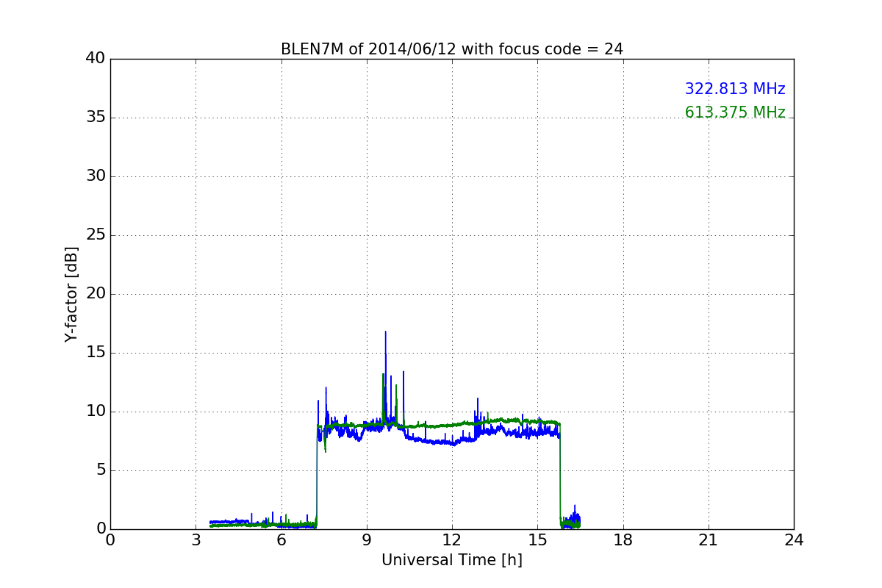Click the x-axis tick label 24
Image resolution: width=882 pixels, height=588 pixels.
point(794,539)
